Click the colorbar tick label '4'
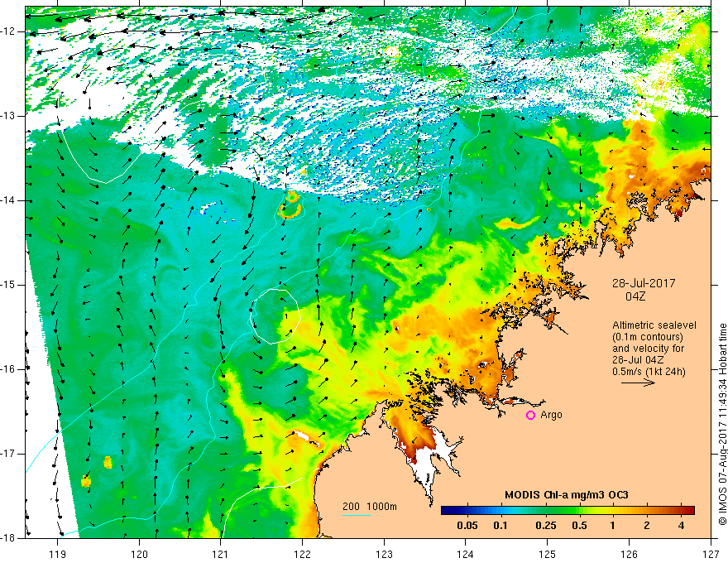This screenshot has width=728, height=563. pos(681,526)
